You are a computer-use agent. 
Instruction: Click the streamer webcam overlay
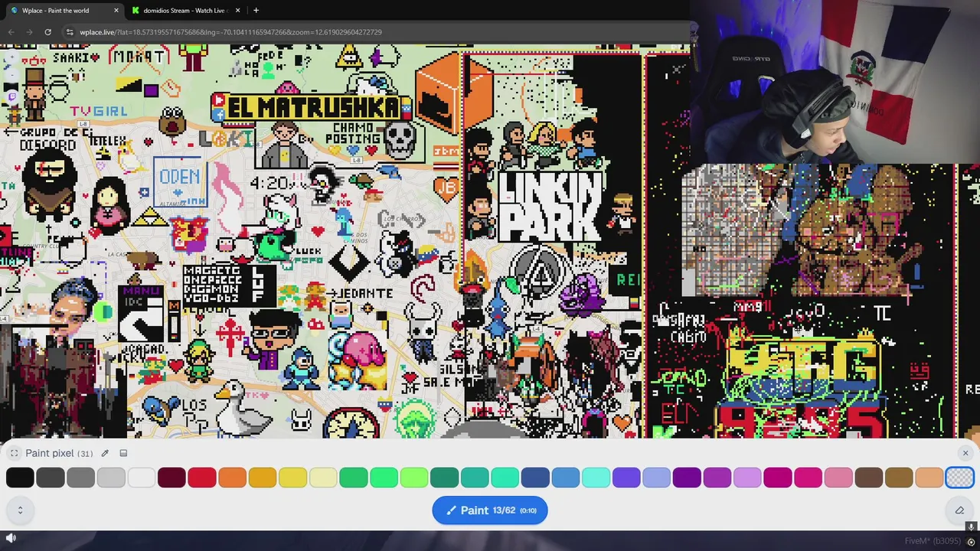point(835,82)
